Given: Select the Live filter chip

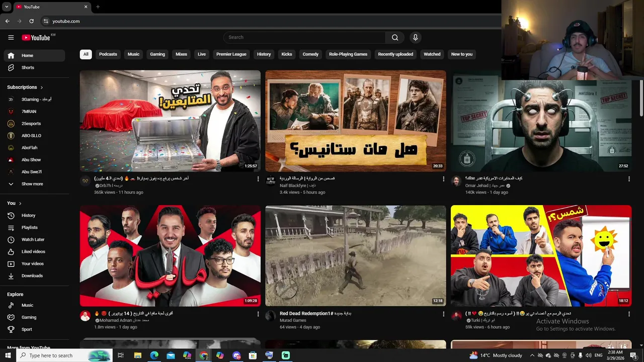Looking at the screenshot, I should click(x=202, y=54).
